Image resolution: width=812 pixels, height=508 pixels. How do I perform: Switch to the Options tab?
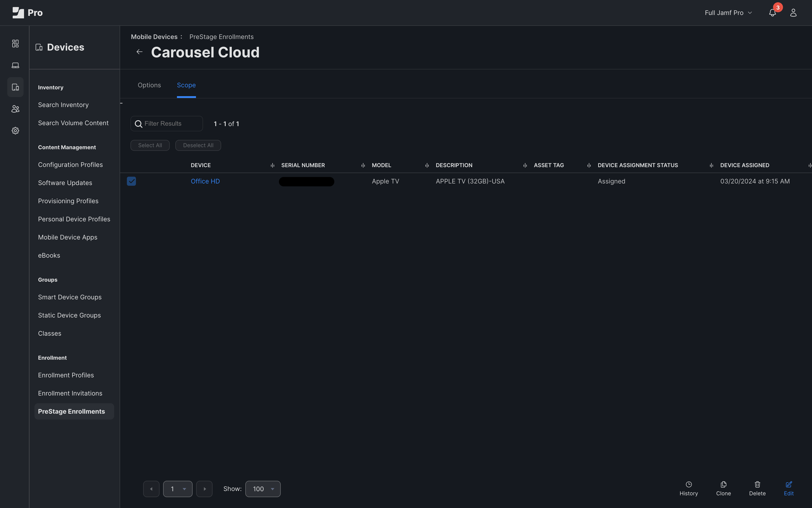(149, 85)
